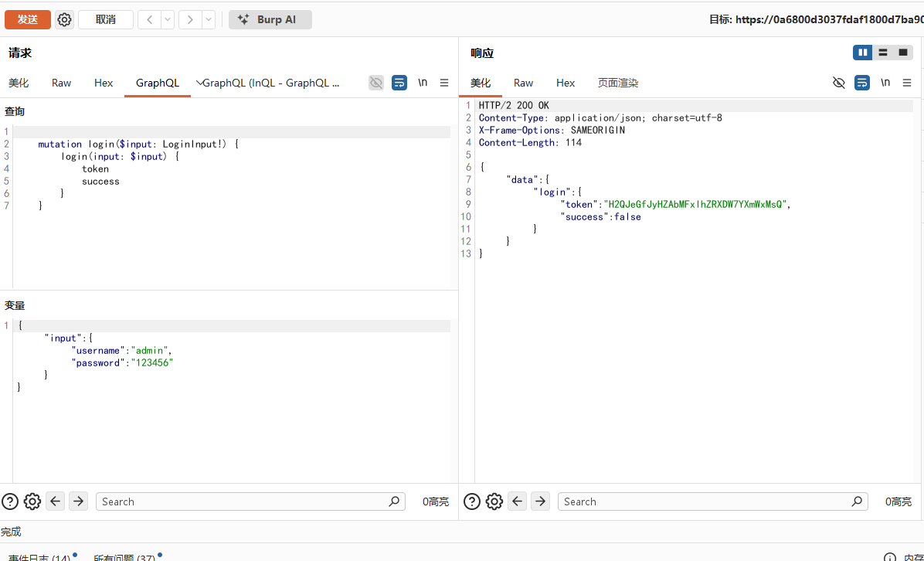Switch to Raw tab in request panel
Screen dimensions: 924x561
click(x=61, y=83)
